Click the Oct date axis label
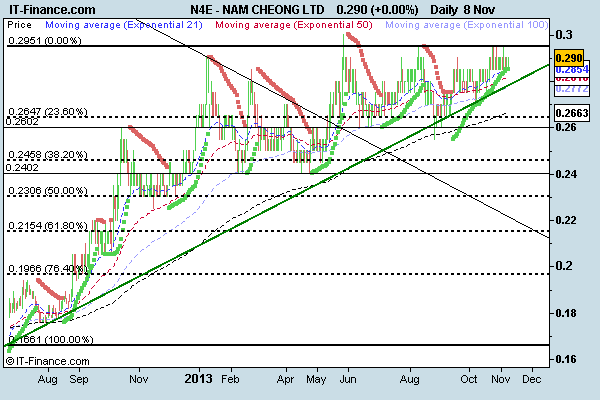600x400 pixels. (x=468, y=379)
